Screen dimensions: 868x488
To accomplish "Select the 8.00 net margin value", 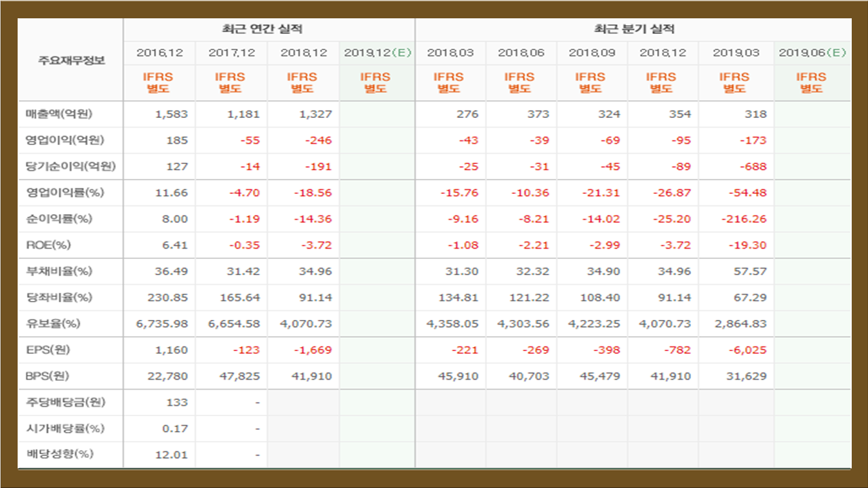I will coord(175,219).
